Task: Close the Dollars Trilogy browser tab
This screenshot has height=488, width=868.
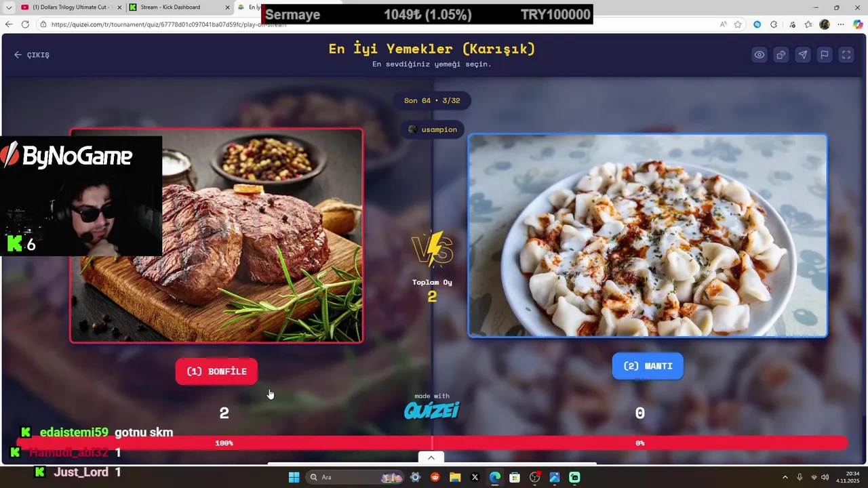Action: tap(119, 7)
